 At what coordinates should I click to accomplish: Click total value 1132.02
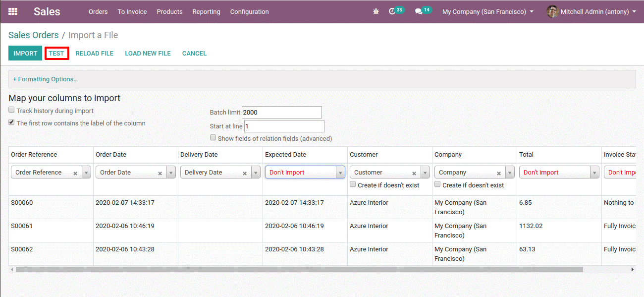pos(531,226)
